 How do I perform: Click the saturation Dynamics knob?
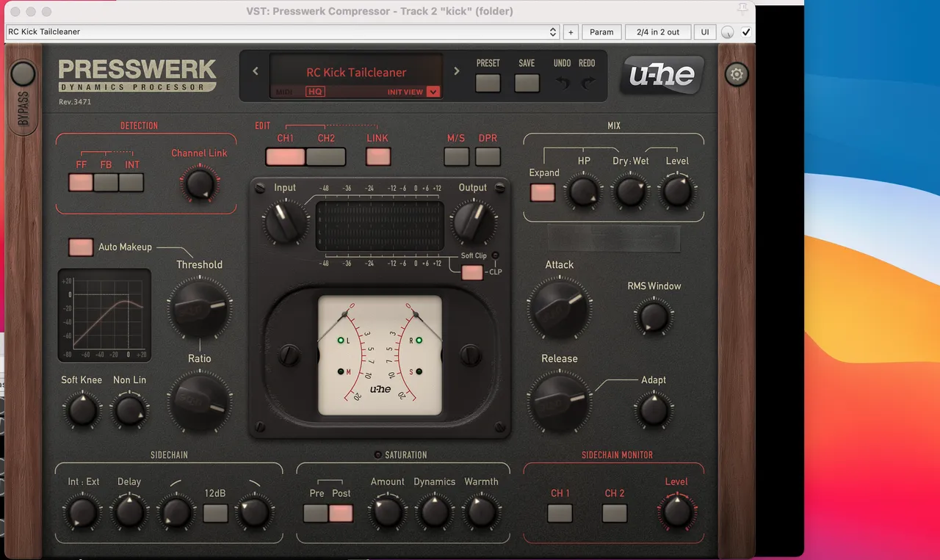pos(434,512)
